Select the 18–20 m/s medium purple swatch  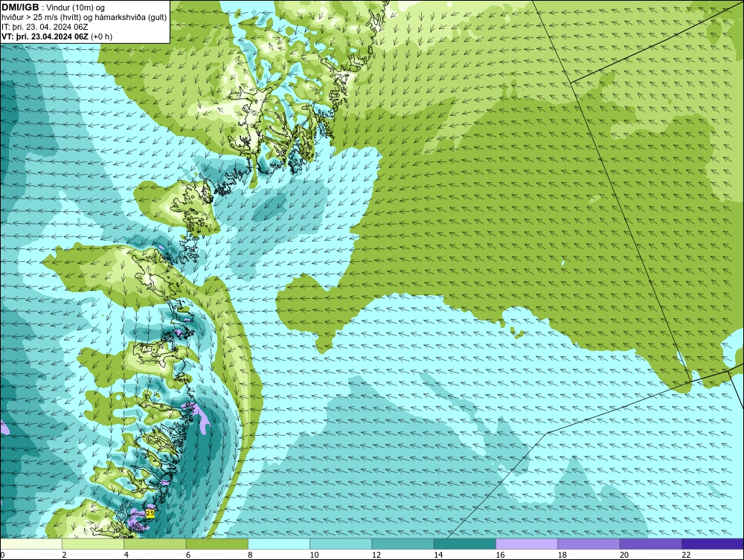tap(589, 544)
